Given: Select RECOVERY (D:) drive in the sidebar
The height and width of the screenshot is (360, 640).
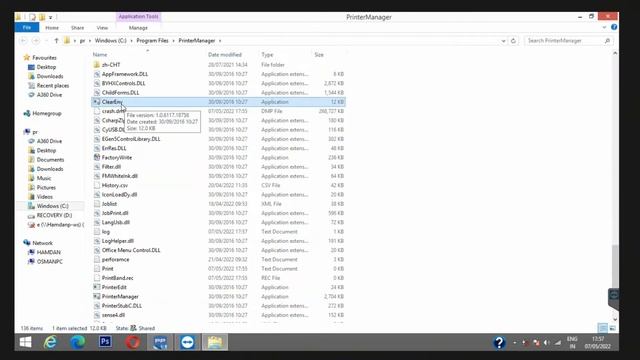Looking at the screenshot, I should pos(54,216).
